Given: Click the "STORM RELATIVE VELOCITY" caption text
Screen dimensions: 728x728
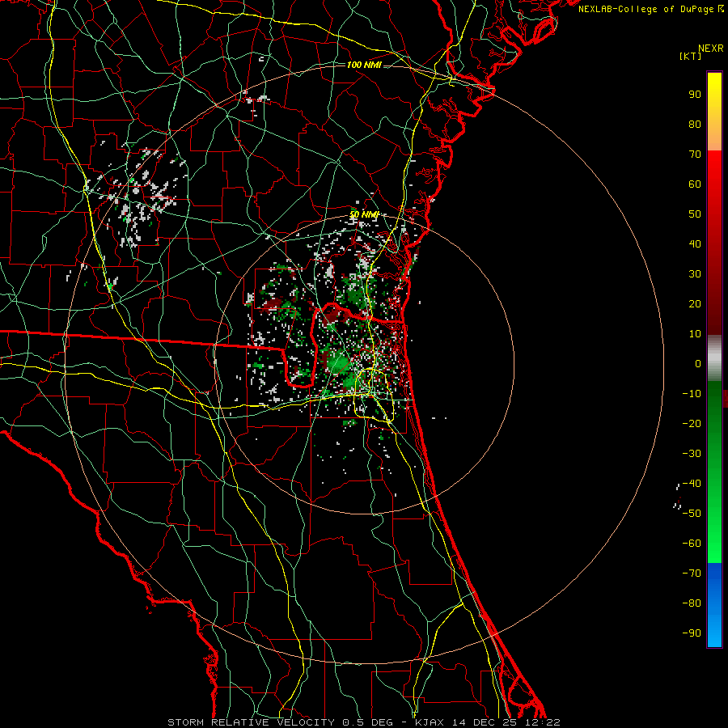Looking at the screenshot, I should point(251,722).
